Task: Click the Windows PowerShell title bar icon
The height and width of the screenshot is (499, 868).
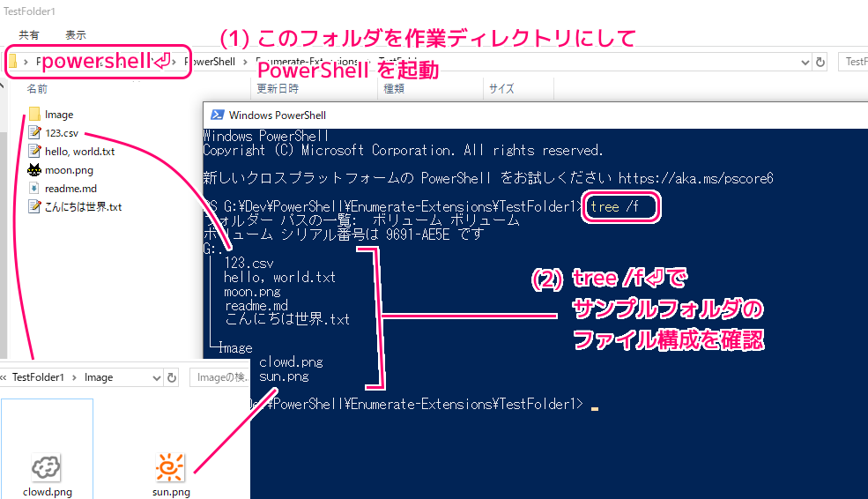Action: coord(216,115)
